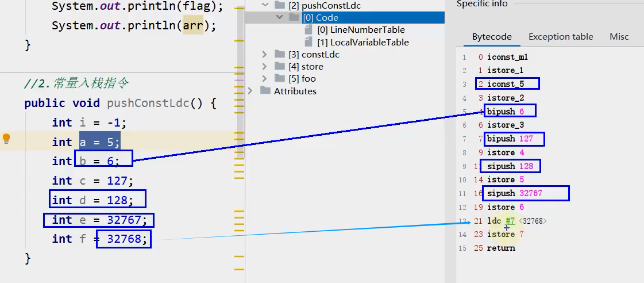The width and height of the screenshot is (644, 283).
Task: Click the highlighted arr variable in println
Action: tap(193, 25)
